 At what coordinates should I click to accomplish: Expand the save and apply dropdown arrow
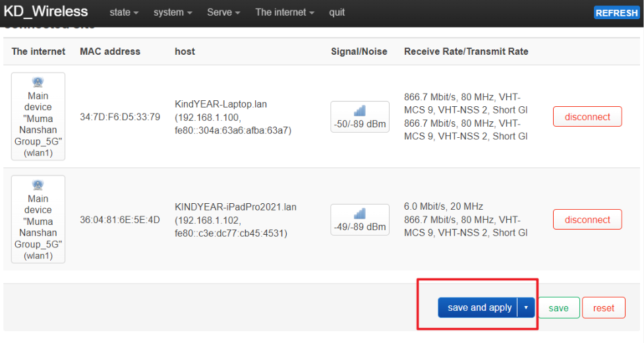[x=526, y=307]
